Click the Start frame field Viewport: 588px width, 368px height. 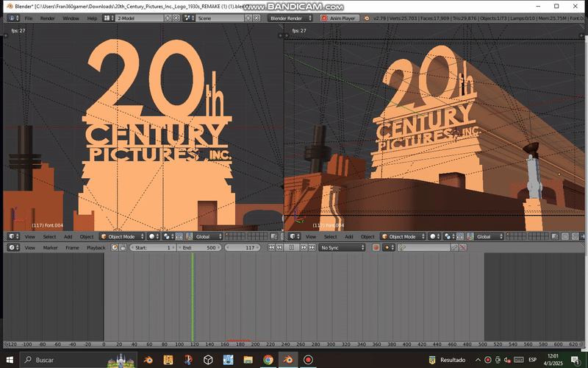click(153, 247)
